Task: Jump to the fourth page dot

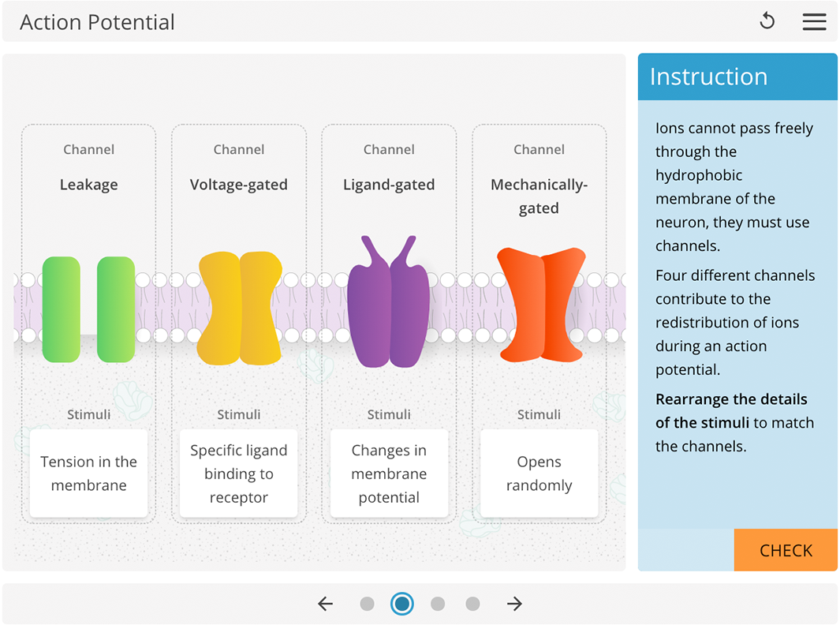Action: [473, 603]
